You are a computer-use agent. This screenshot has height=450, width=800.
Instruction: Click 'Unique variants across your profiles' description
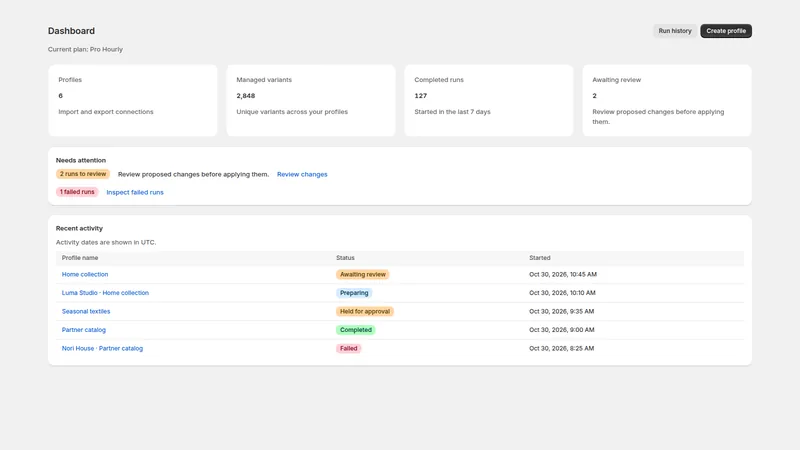point(292,112)
